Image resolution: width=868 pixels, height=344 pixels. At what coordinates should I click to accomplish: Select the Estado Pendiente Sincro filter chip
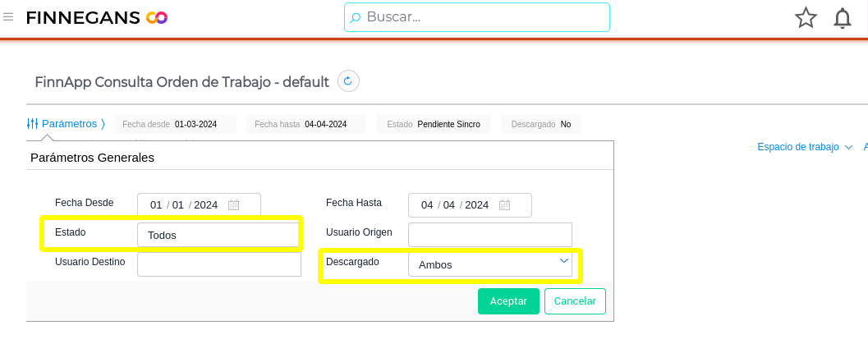pyautogui.click(x=434, y=124)
